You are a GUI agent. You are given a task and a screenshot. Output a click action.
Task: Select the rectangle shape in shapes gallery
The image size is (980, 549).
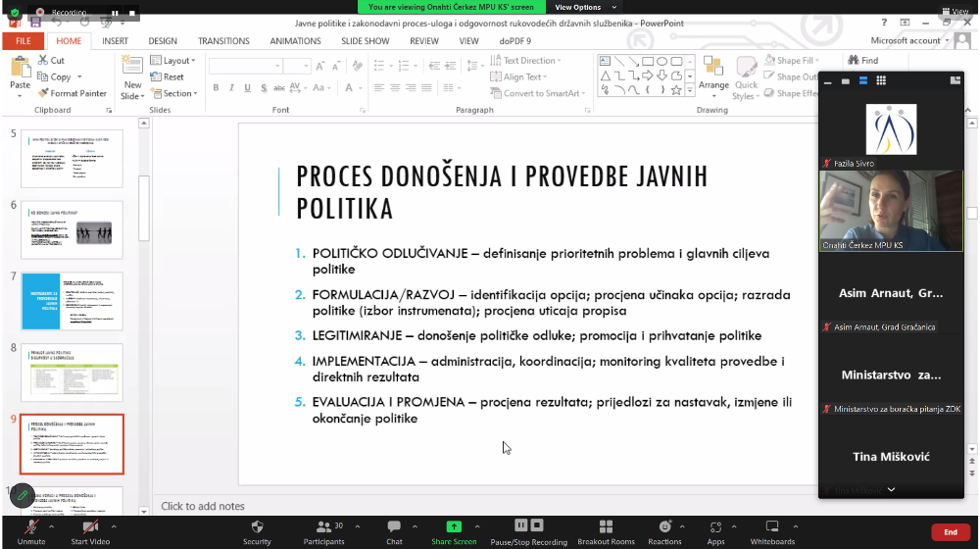(648, 62)
